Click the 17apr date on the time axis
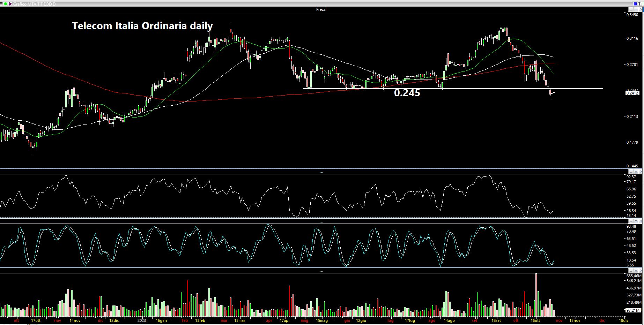This screenshot has width=644, height=325. pos(284,320)
